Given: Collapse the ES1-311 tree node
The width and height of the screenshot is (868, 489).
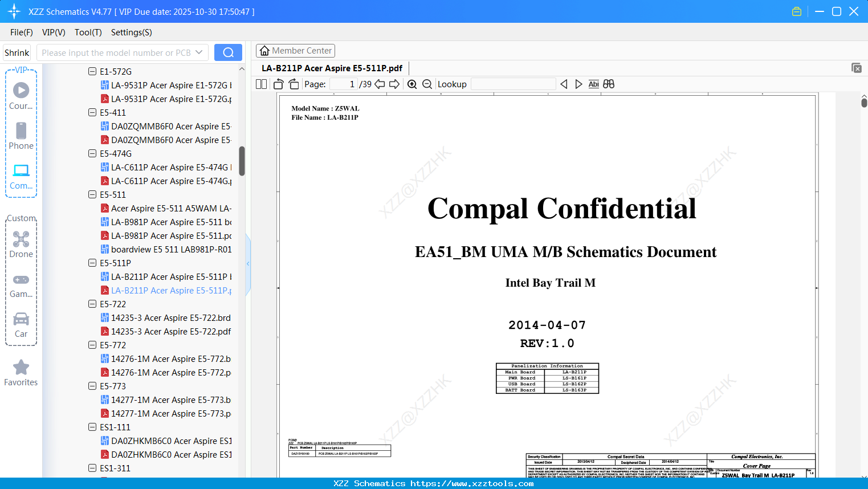Looking at the screenshot, I should [x=92, y=468].
